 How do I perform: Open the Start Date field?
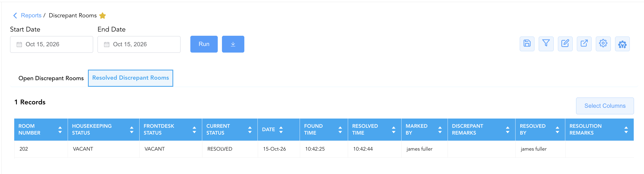[52, 44]
